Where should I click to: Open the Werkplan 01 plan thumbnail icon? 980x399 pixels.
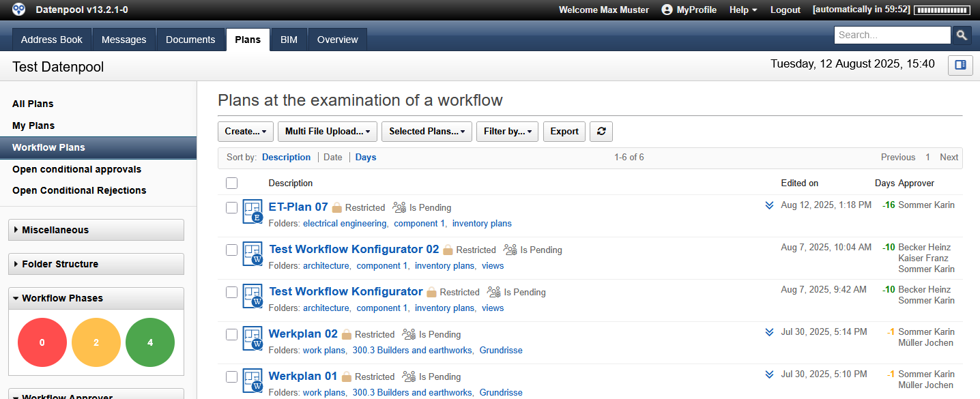[x=252, y=381]
